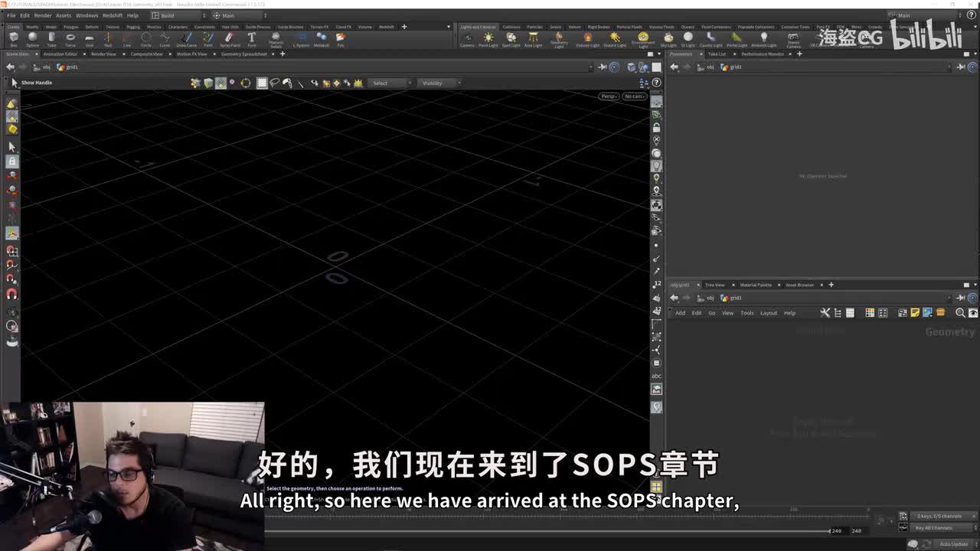Viewport: 980px width, 551px height.
Task: Add a Sky Light from shelf
Action: 668,39
